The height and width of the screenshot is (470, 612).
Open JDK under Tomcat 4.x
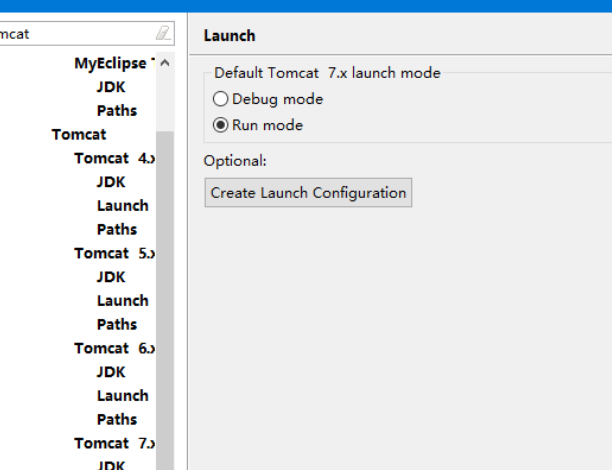tap(111, 182)
